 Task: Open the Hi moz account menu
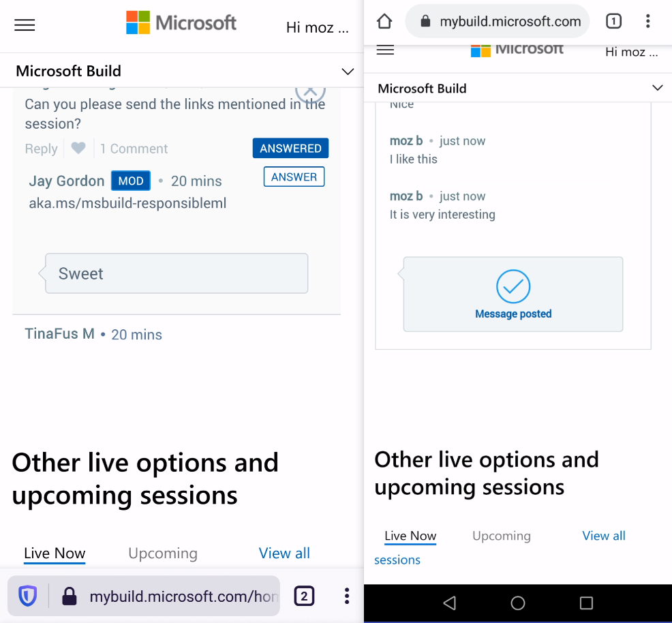click(x=317, y=27)
